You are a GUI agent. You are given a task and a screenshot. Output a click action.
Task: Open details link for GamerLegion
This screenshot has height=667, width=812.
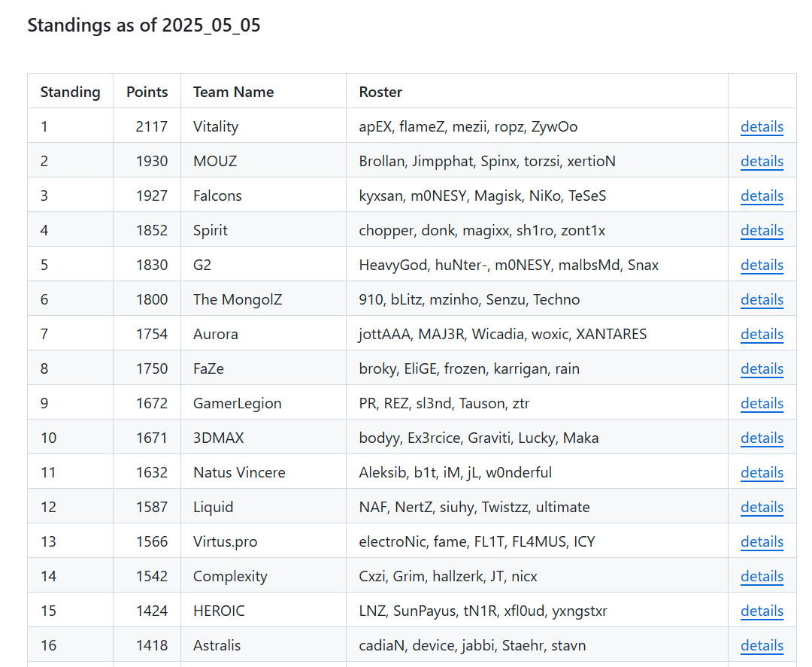pos(762,403)
